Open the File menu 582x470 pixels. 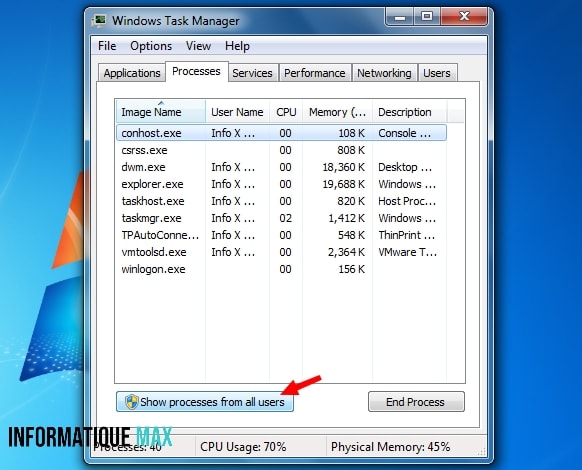[x=107, y=46]
